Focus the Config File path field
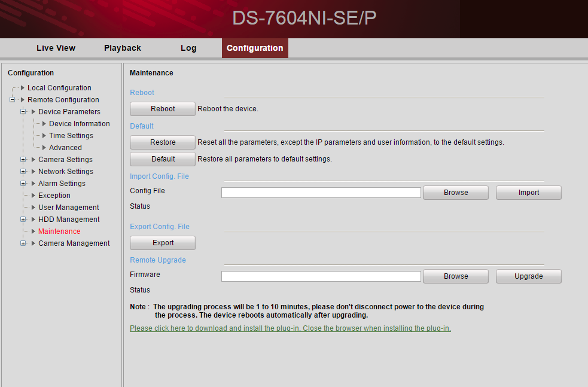Viewport: 588px width, 387px height. click(x=321, y=193)
